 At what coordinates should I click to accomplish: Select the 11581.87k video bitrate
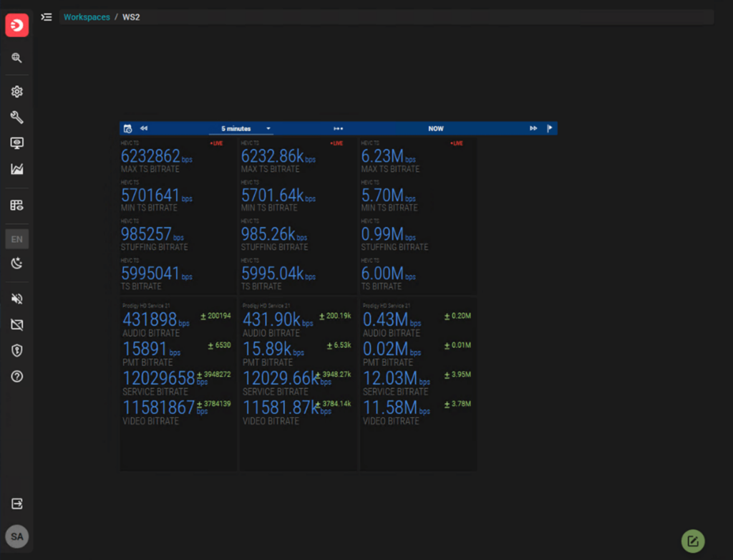tap(281, 408)
